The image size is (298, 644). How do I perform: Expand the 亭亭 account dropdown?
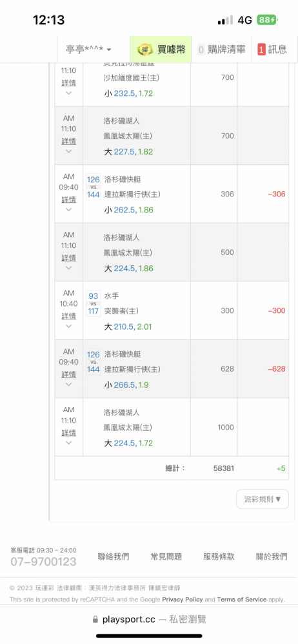(x=88, y=50)
